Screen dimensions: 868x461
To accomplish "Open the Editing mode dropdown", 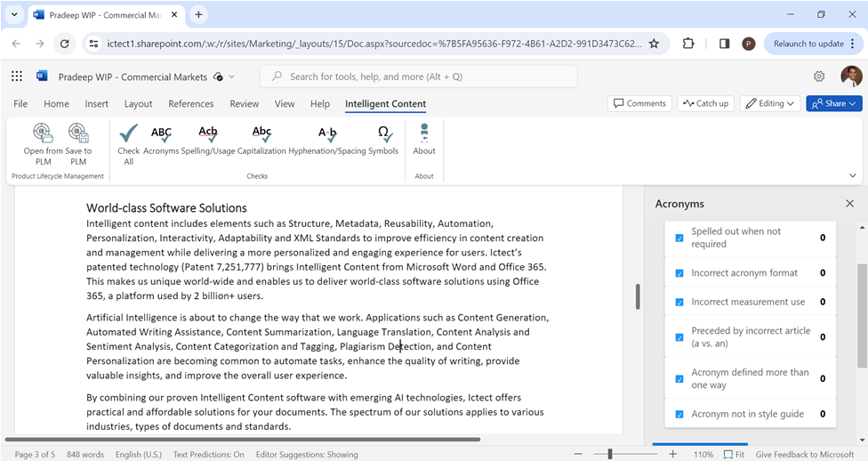I will pos(770,103).
